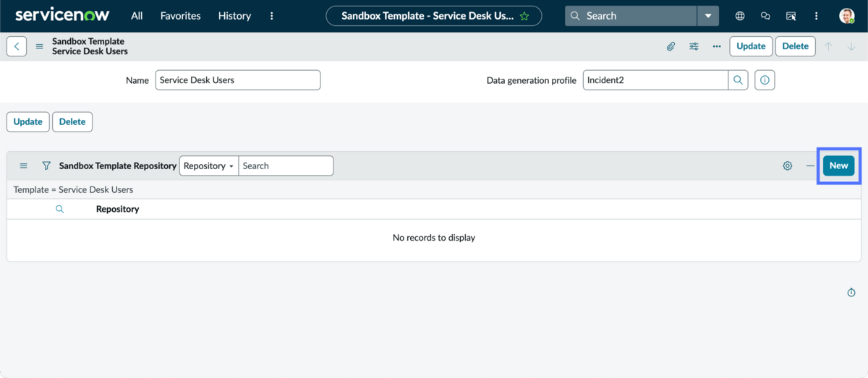Open the user avatar menu
868x378 pixels.
(x=847, y=16)
